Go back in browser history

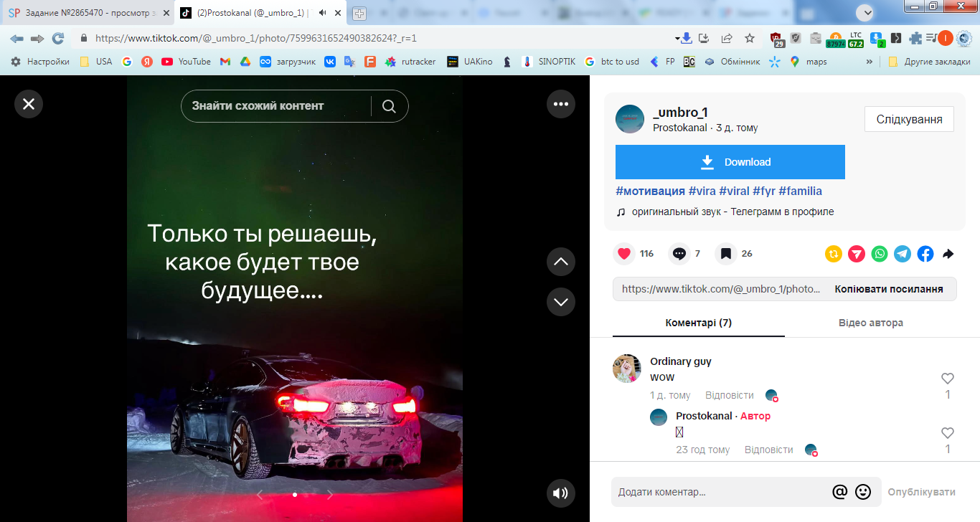[x=17, y=38]
